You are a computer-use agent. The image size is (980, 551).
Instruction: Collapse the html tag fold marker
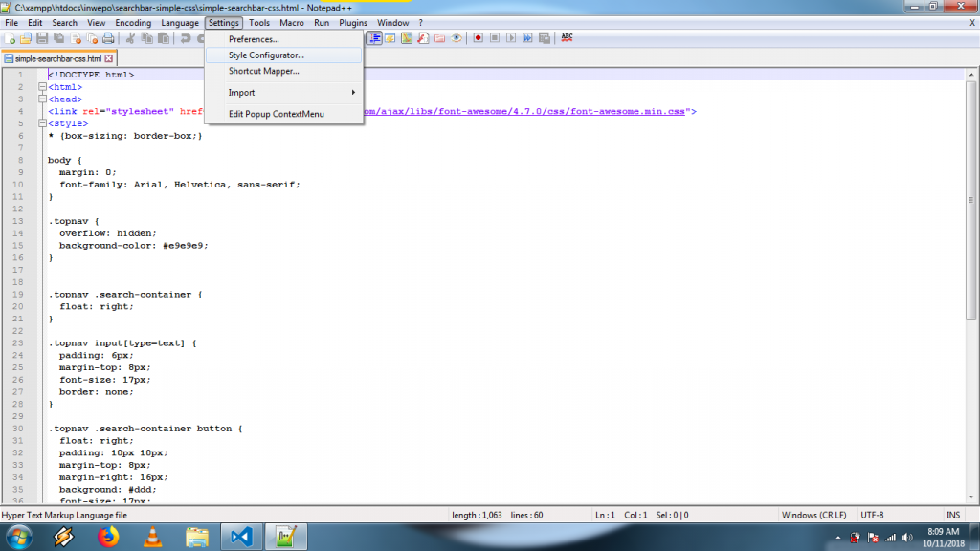click(41, 87)
